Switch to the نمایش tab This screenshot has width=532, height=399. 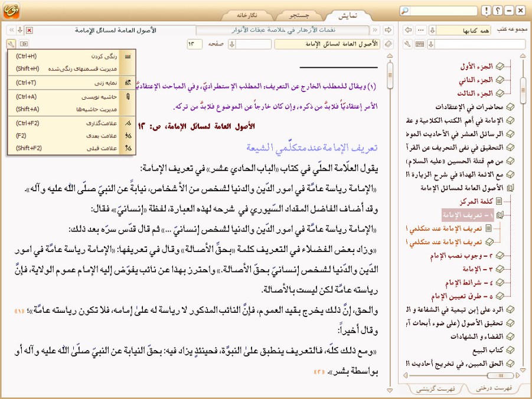pos(348,15)
